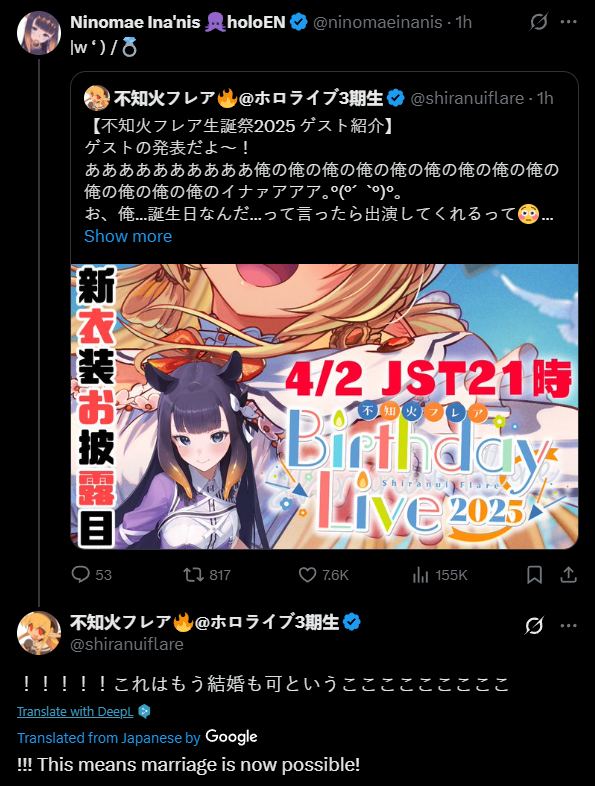Open more options on Flare's reply
The image size is (595, 786).
(568, 626)
